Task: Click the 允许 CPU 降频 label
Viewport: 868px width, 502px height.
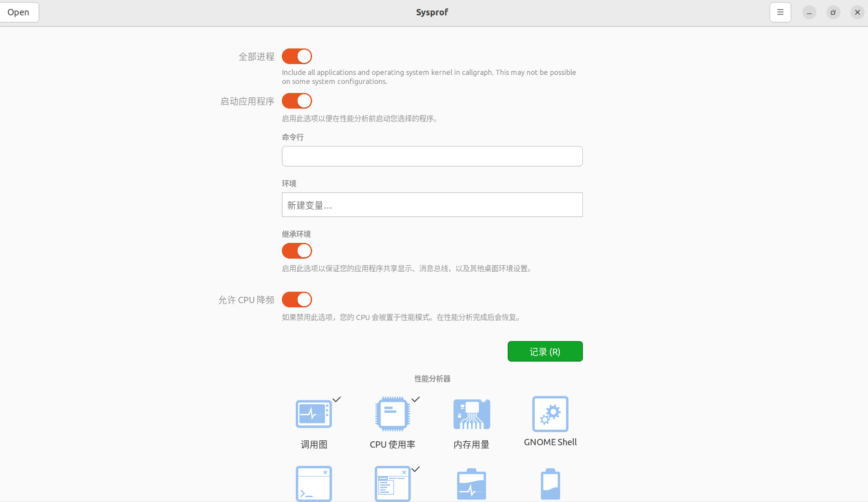Action: click(x=246, y=300)
